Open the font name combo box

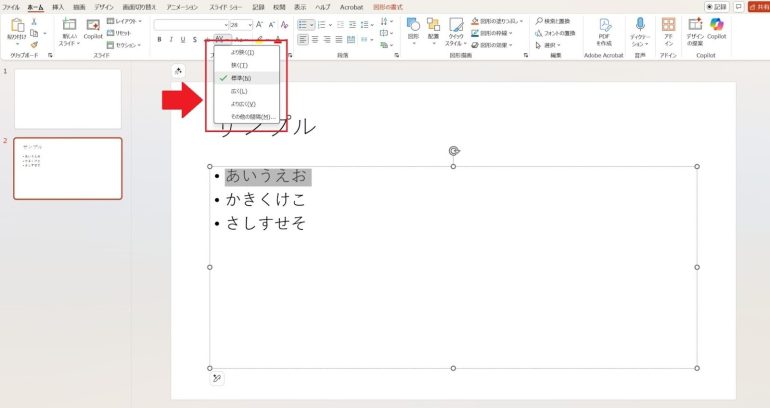point(190,23)
